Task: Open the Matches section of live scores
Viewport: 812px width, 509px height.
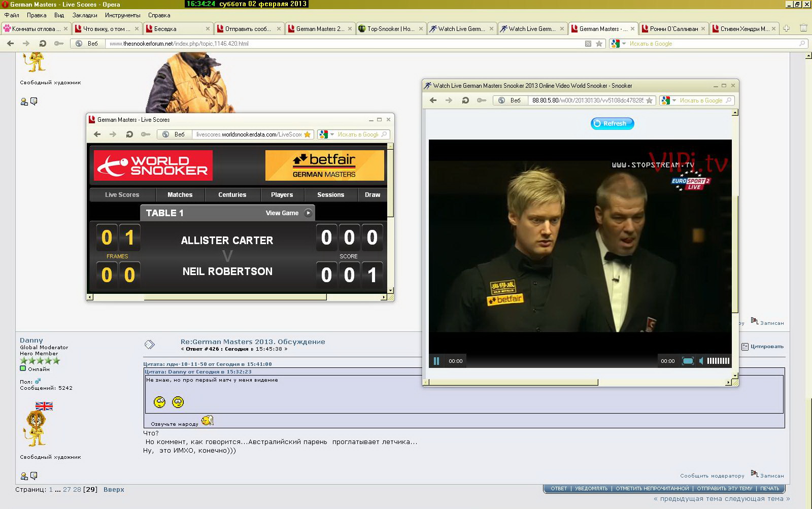Action: point(180,195)
